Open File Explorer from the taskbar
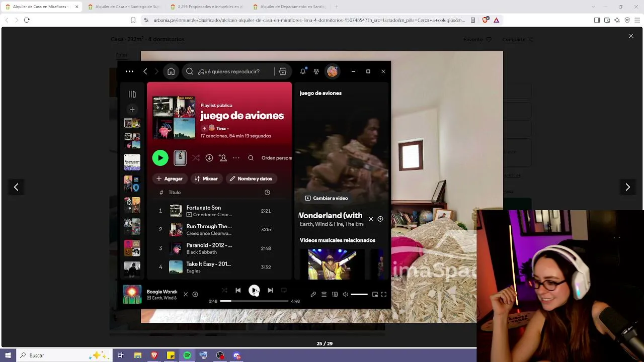The height and width of the screenshot is (362, 644). 137,355
